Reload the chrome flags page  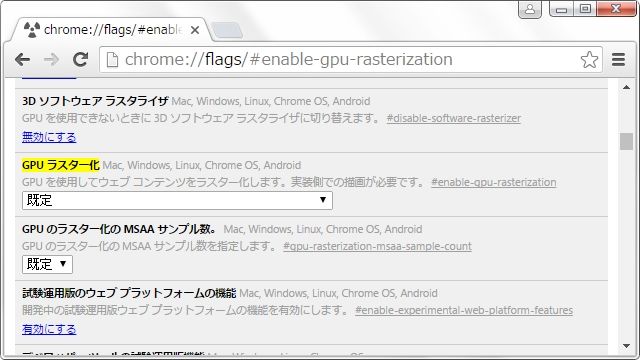point(80,60)
